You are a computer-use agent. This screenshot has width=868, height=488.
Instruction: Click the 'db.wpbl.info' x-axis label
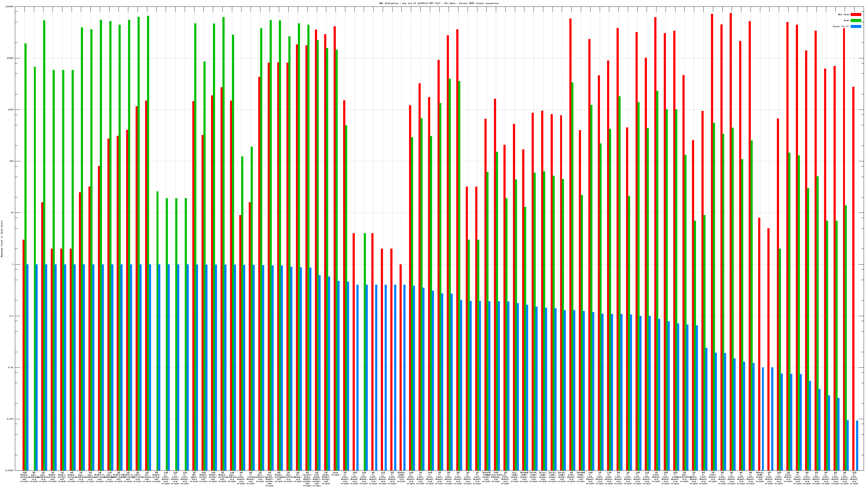pos(194,477)
